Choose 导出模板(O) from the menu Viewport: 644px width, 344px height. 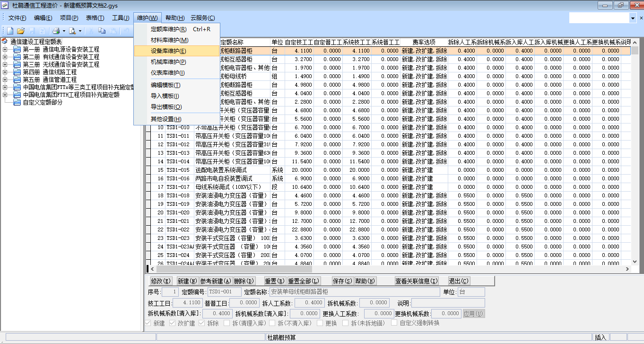point(177,107)
